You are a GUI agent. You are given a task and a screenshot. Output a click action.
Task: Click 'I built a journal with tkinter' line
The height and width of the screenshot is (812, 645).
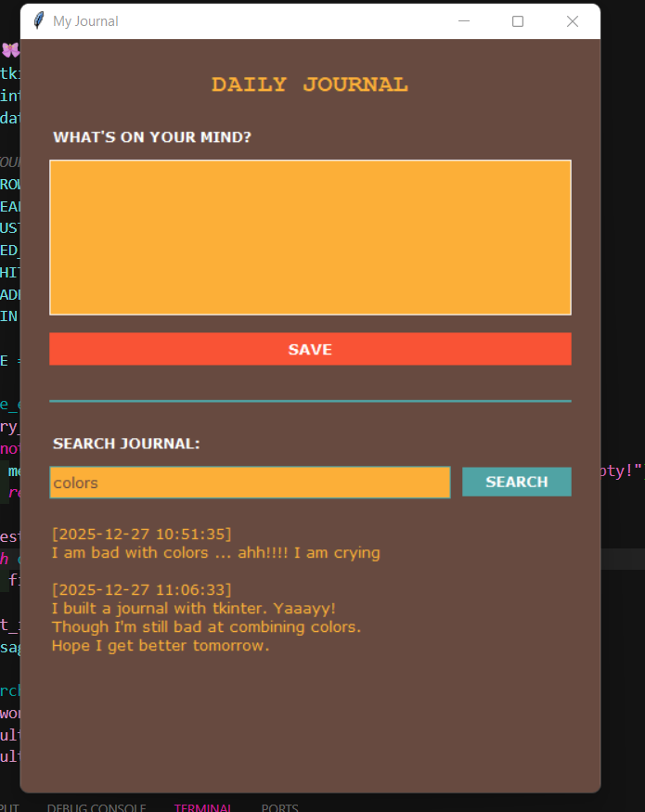tap(194, 608)
